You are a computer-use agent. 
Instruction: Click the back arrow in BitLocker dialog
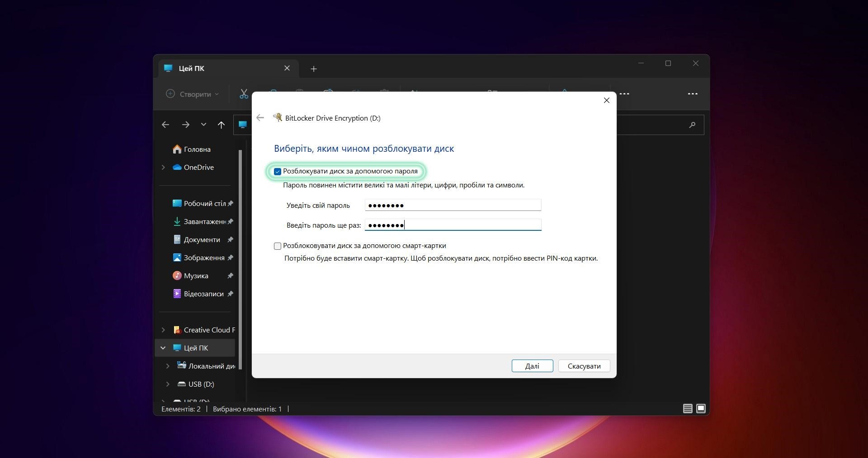(x=260, y=118)
